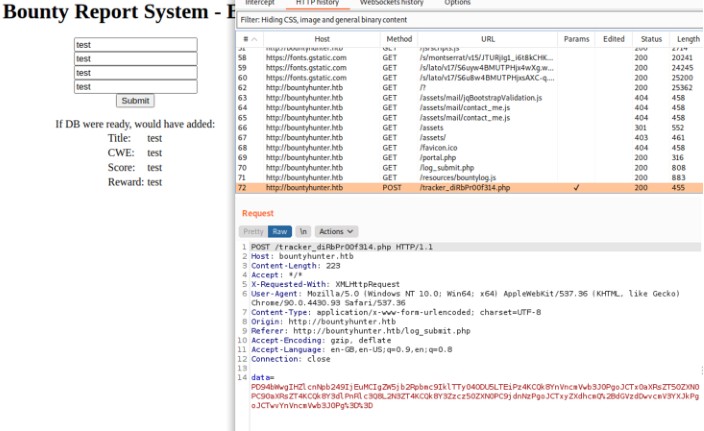Switch to the Intercept tab

point(260,3)
